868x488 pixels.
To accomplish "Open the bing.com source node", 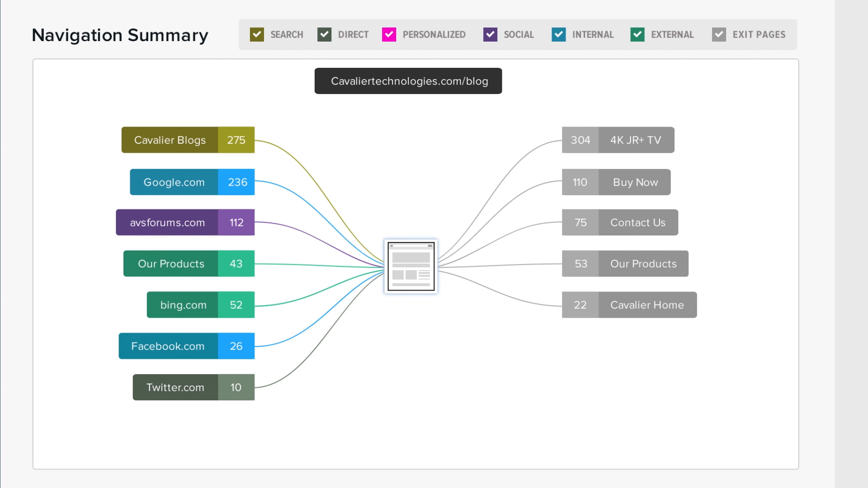I will click(x=200, y=305).
